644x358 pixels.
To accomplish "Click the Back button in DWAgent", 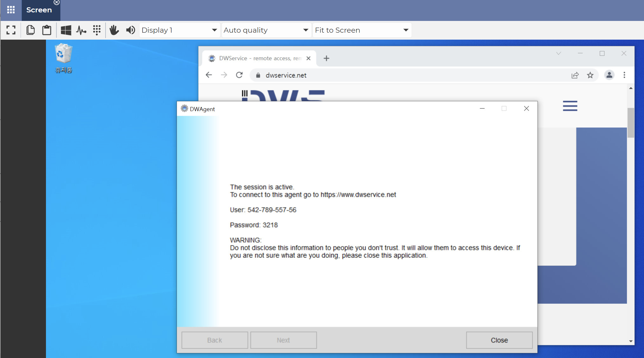I will [215, 340].
